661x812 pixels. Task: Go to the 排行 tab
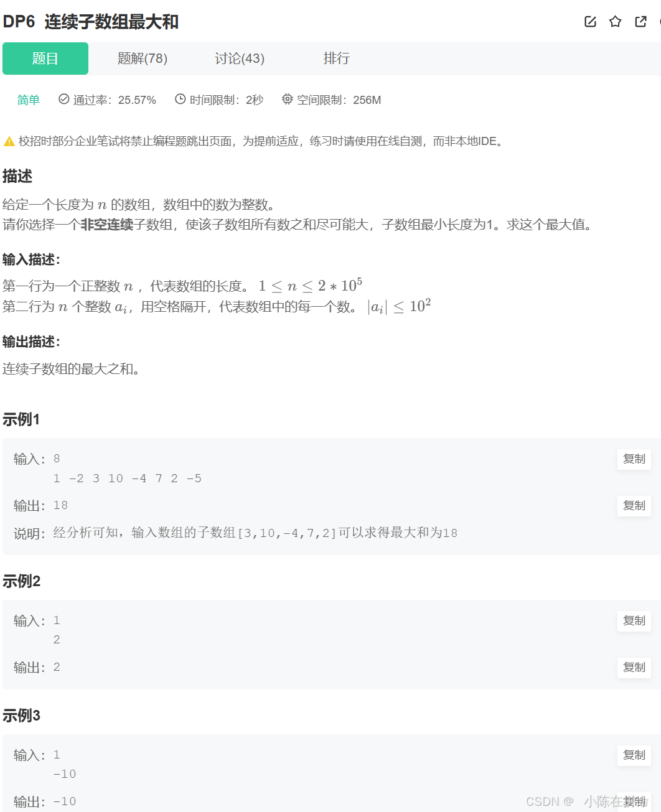tap(337, 58)
